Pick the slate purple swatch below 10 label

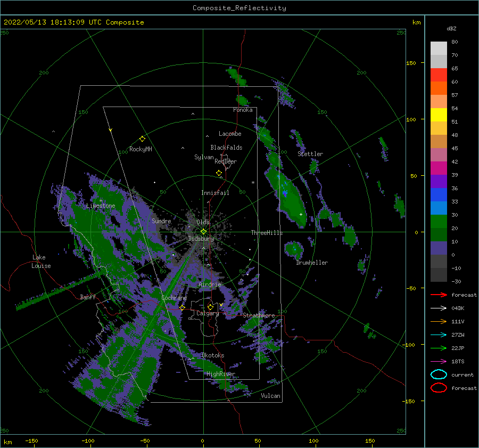(x=439, y=248)
